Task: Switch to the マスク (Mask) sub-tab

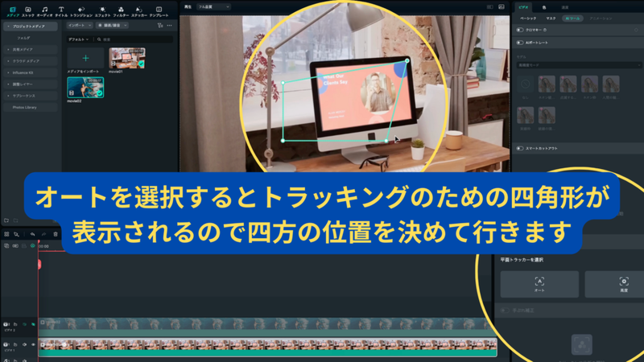Action: click(551, 19)
